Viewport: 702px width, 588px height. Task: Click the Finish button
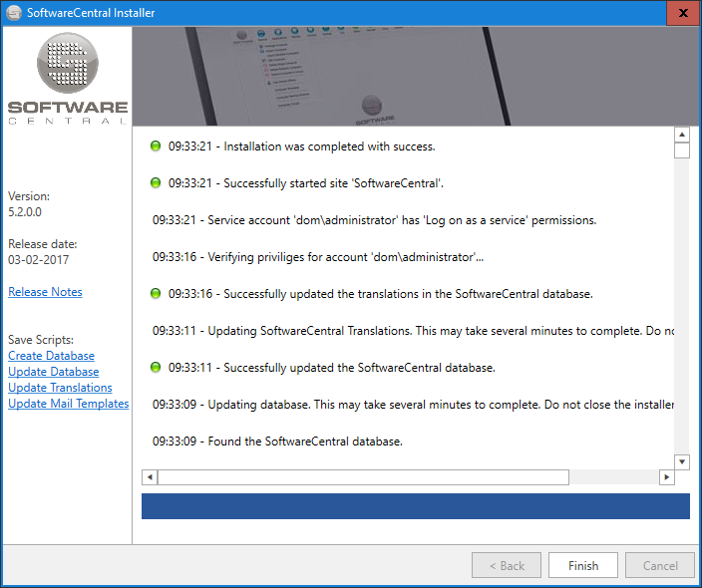tap(582, 565)
